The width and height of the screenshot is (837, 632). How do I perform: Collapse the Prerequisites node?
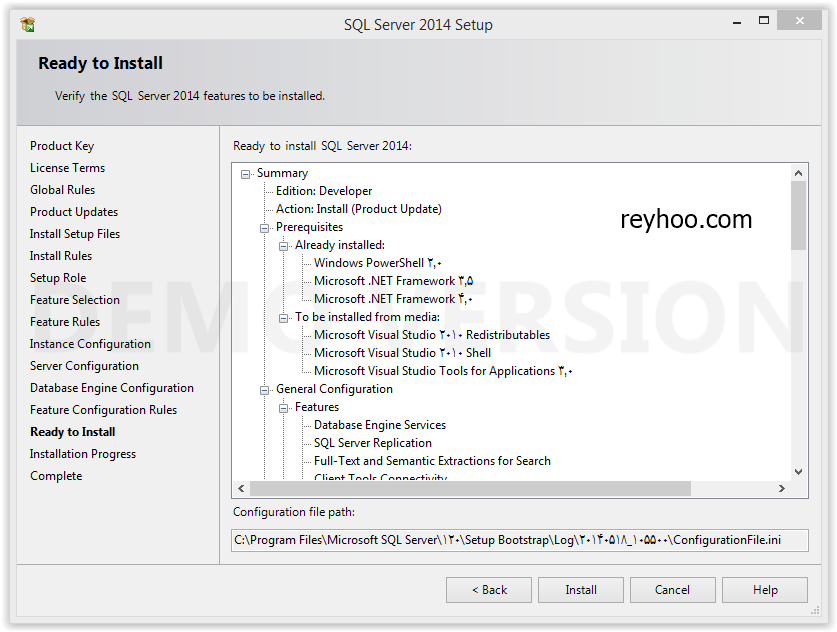click(265, 228)
